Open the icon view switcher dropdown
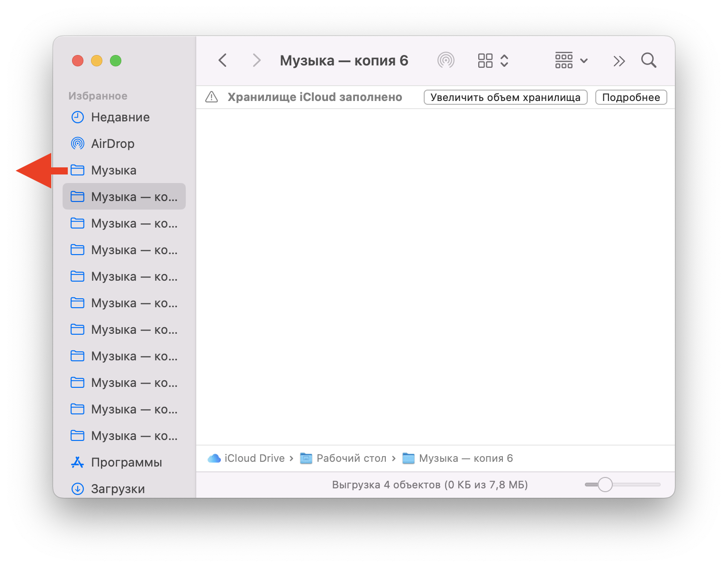The height and width of the screenshot is (568, 728). (x=493, y=61)
